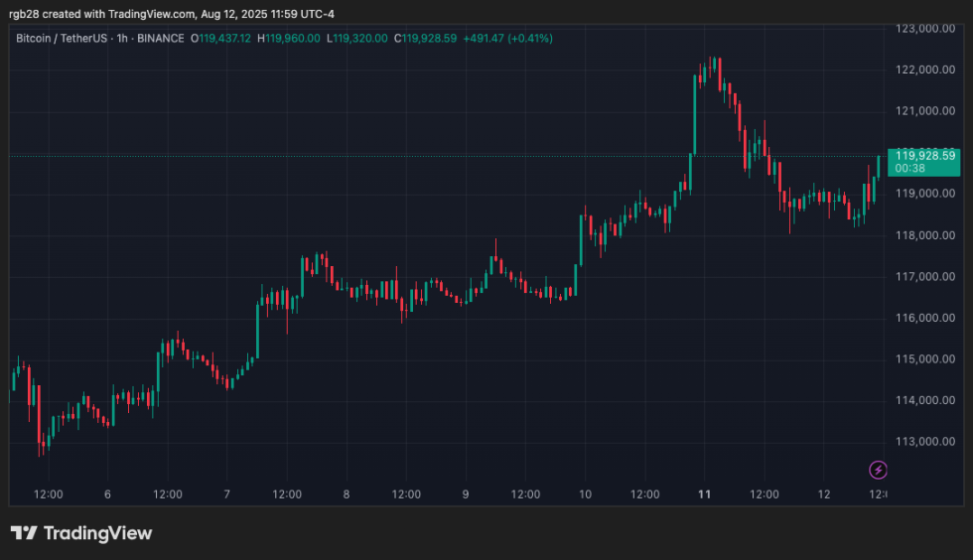This screenshot has width=973, height=560.
Task: Select date 6 on the time axis
Action: click(107, 493)
